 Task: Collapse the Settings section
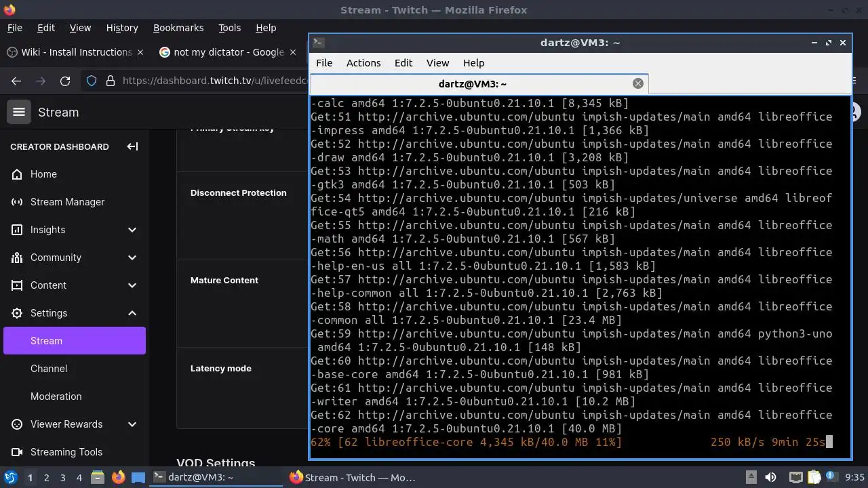click(132, 313)
